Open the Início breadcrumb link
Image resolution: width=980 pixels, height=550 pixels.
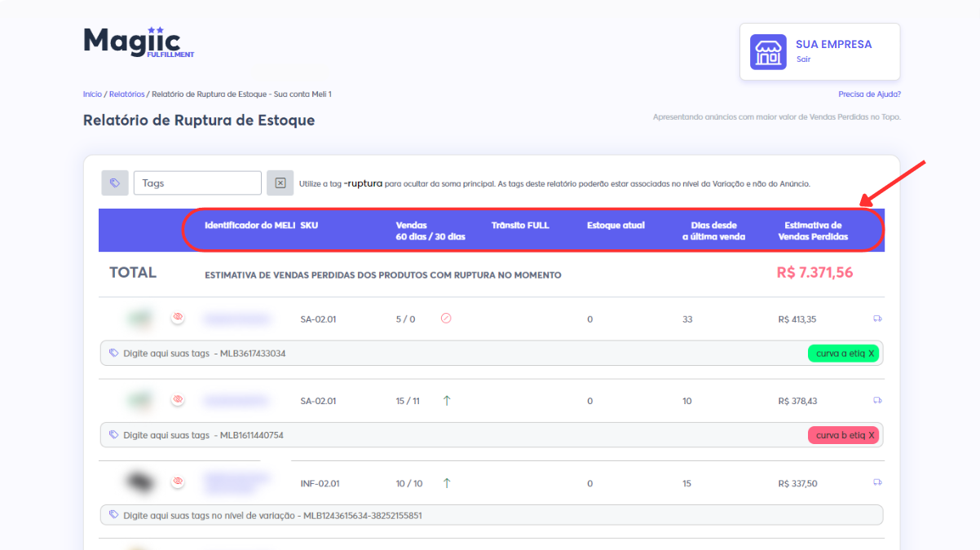[92, 95]
